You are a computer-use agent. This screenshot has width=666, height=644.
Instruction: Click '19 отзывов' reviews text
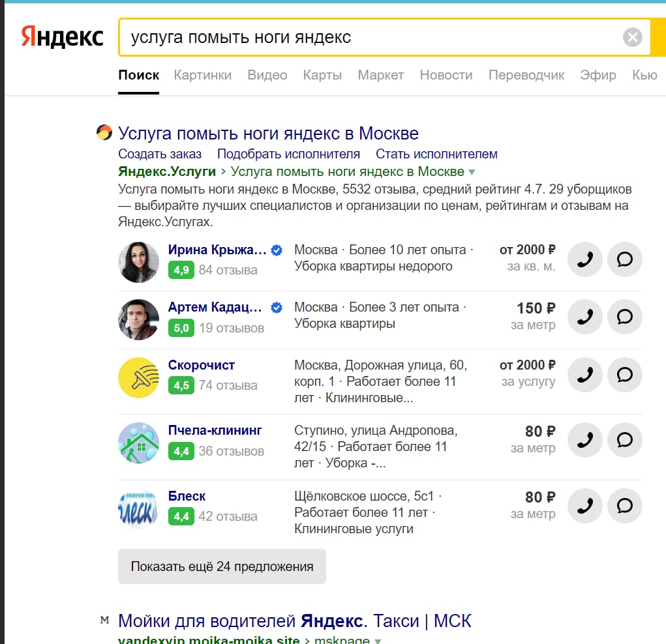[231, 328]
